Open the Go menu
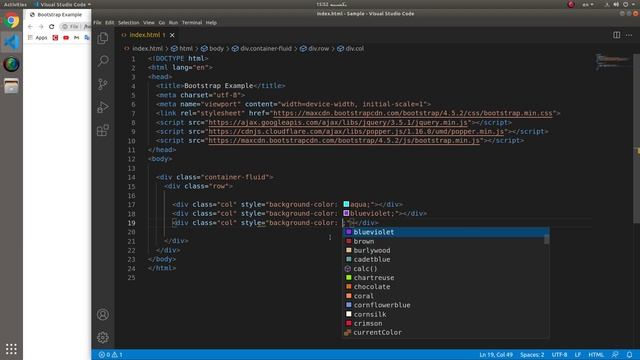This screenshot has width=640, height=360. [162, 22]
